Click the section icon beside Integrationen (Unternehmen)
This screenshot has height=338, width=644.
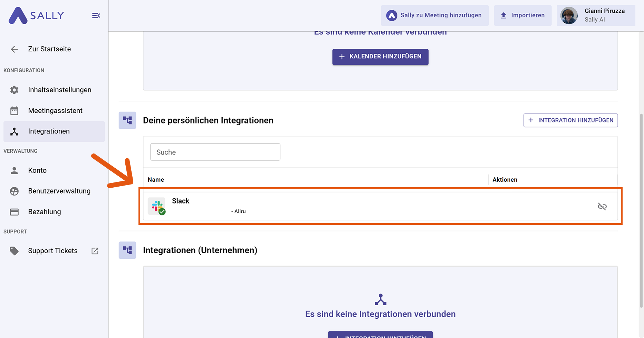coord(127,250)
